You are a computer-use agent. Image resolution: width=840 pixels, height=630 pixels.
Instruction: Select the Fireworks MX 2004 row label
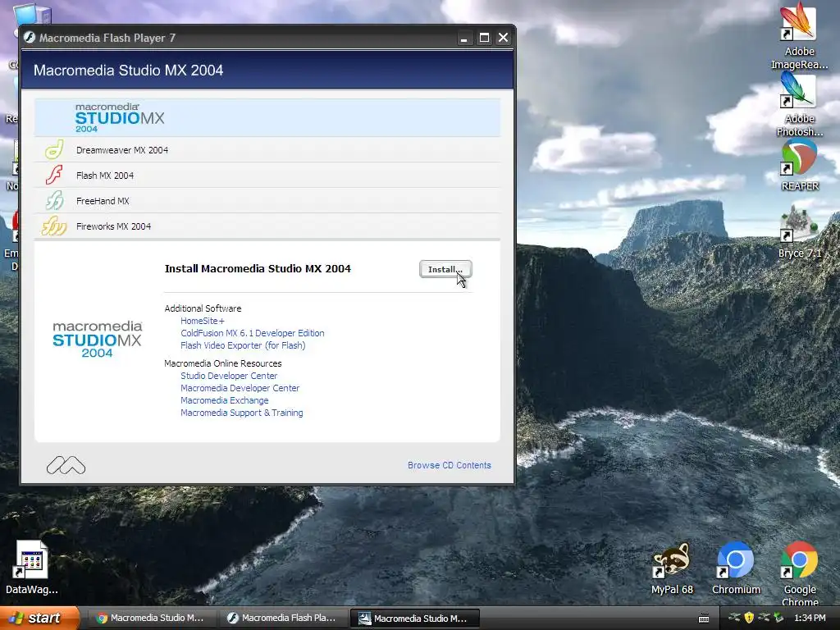click(x=113, y=226)
